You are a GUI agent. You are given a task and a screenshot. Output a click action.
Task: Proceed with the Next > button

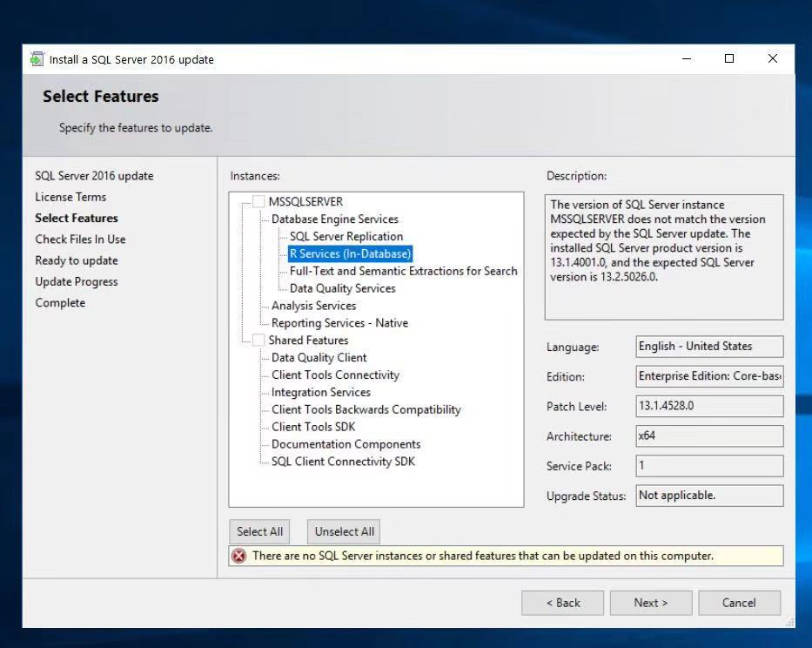(651, 603)
